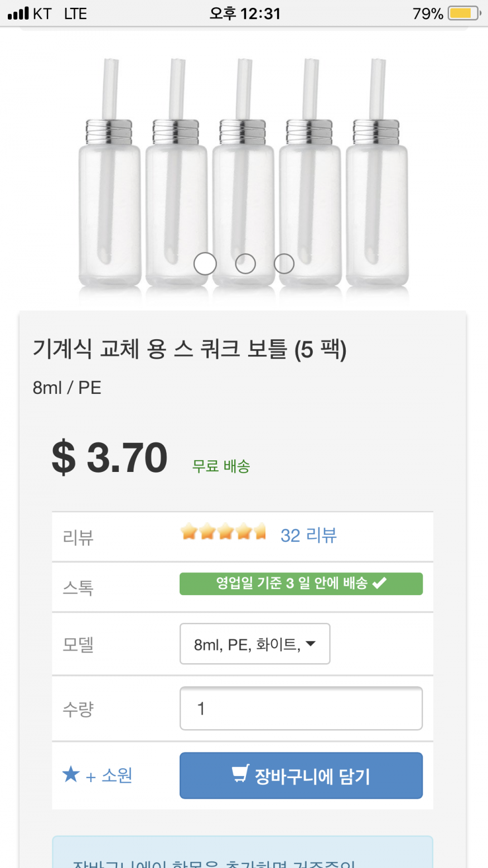Tap the 79% battery percentage text
Screen dimensions: 488x868
coord(427,13)
